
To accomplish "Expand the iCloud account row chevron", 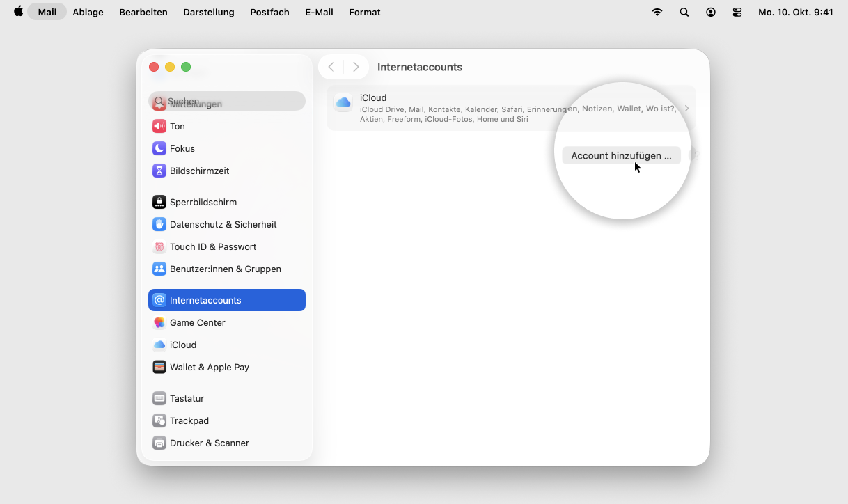I will click(x=686, y=109).
